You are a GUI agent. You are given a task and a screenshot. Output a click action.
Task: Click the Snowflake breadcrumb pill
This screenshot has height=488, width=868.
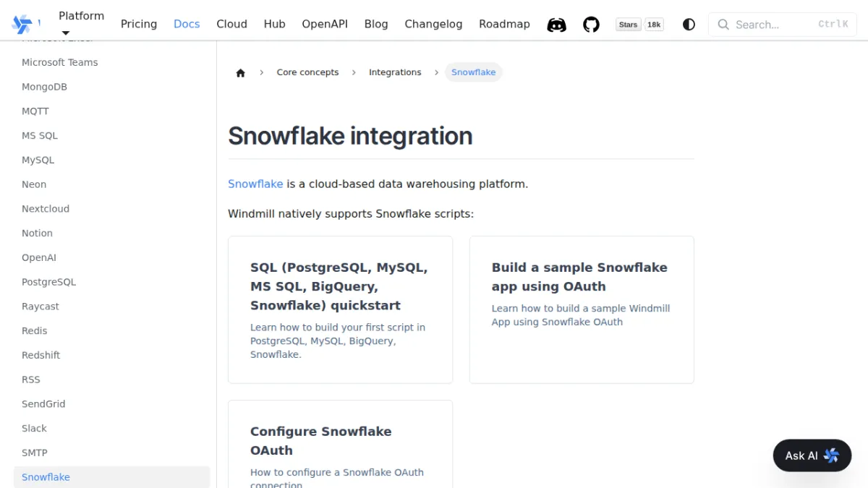coord(474,72)
